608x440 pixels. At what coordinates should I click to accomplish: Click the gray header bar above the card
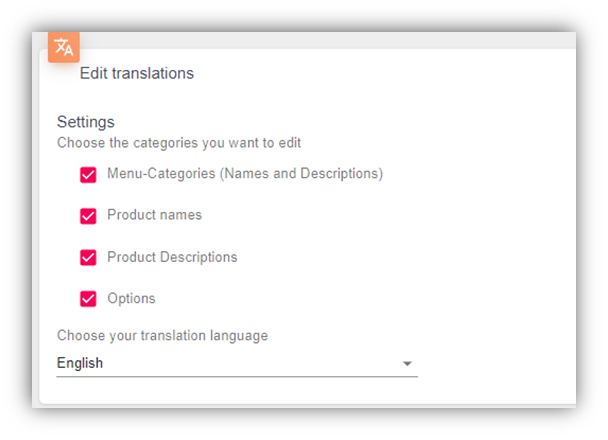pyautogui.click(x=328, y=40)
